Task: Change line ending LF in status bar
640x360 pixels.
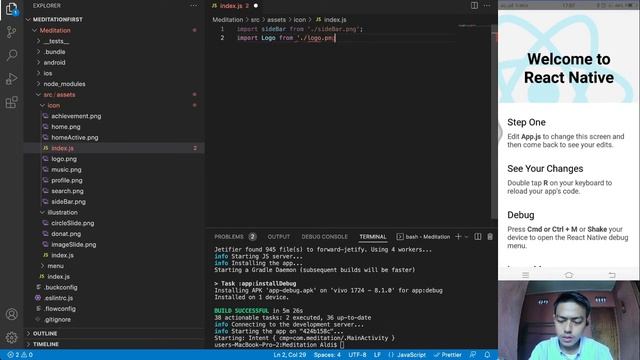Action: pyautogui.click(x=377, y=355)
